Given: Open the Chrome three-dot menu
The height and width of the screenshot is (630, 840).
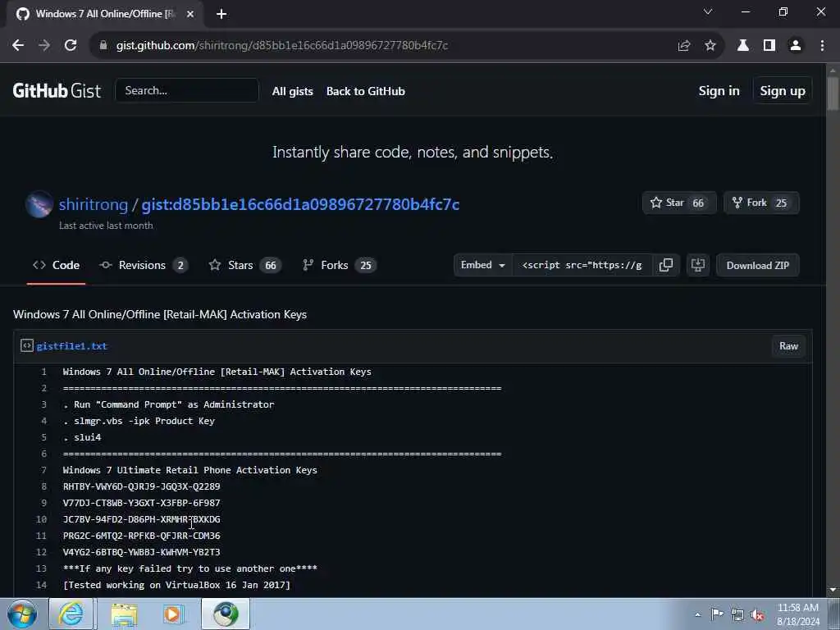Looking at the screenshot, I should 822,46.
